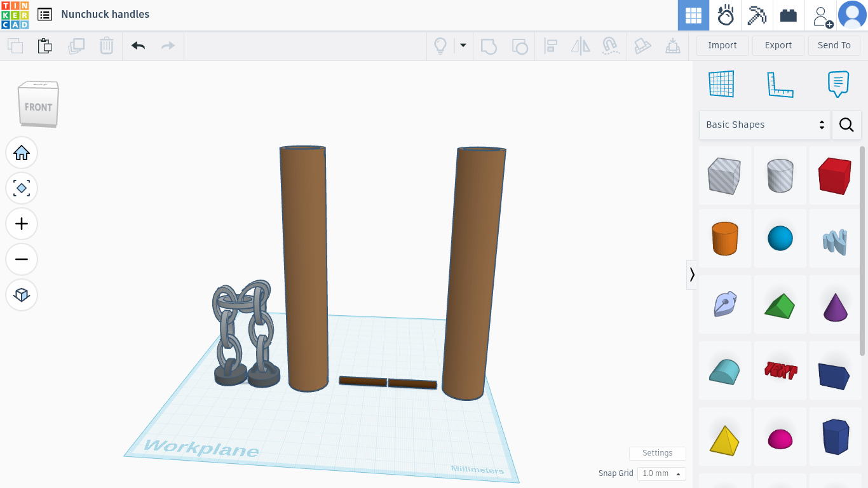Viewport: 868px width, 488px height.
Task: Click the Ungroup shapes icon
Action: [x=520, y=46]
